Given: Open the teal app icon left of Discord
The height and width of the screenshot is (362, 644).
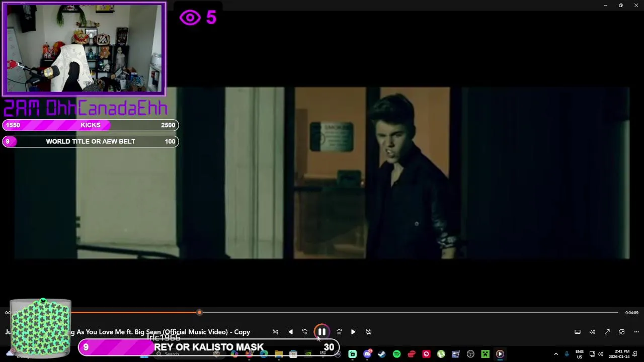Looking at the screenshot, I should click(x=353, y=354).
